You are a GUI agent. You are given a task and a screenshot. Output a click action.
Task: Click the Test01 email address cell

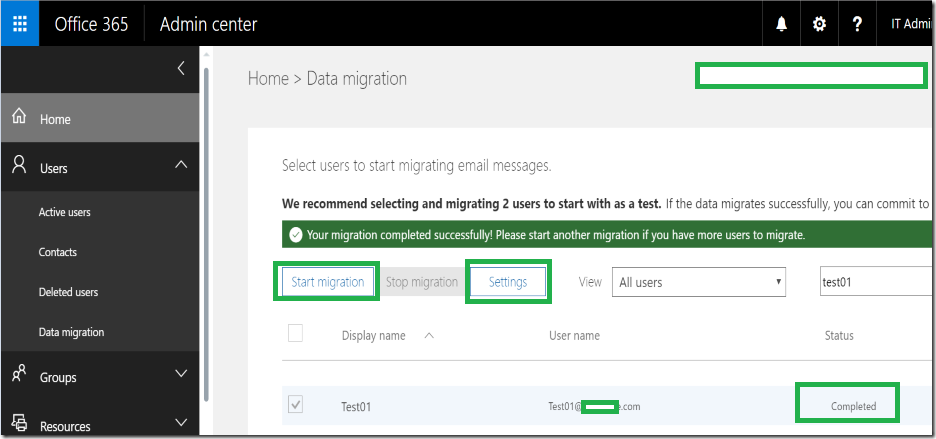(594, 406)
